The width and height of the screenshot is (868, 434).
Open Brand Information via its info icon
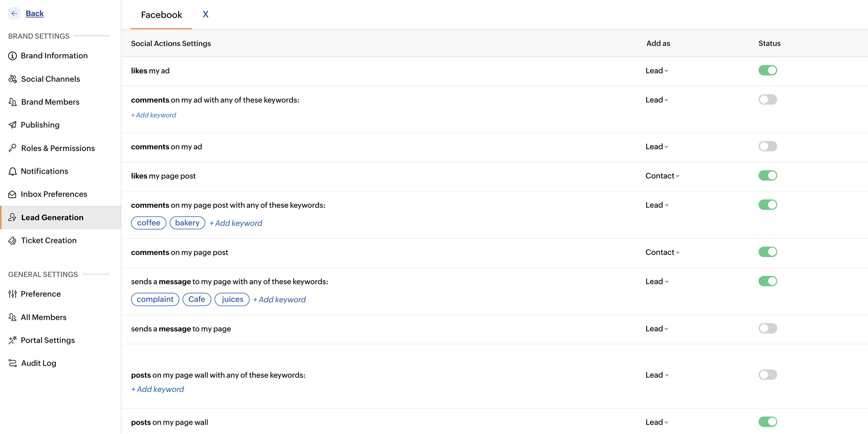tap(12, 56)
